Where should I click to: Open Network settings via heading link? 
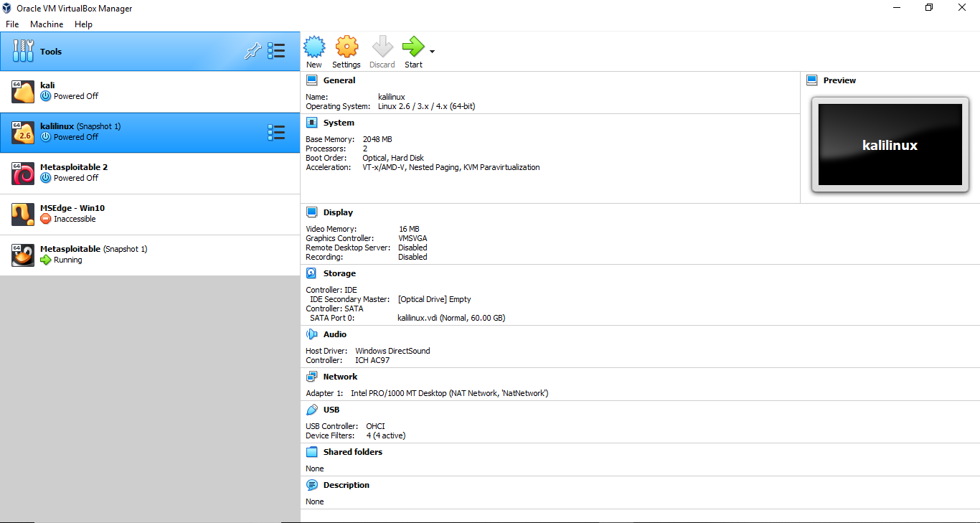340,377
